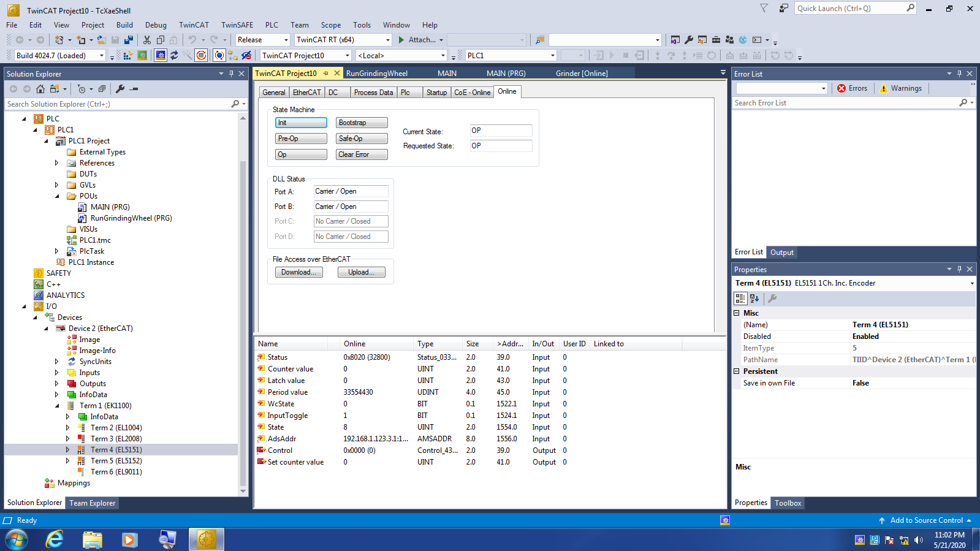The height and width of the screenshot is (551, 980).
Task: Switch to the Process Data tab
Action: [373, 93]
